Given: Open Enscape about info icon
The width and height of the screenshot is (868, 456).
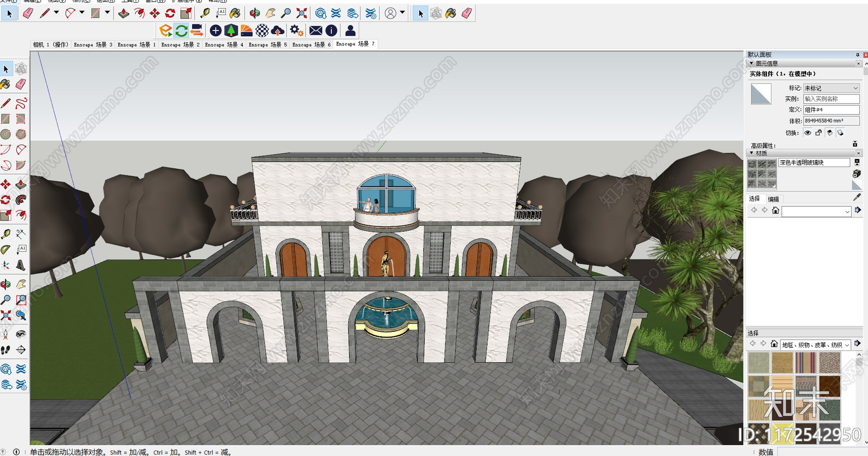Looking at the screenshot, I should 331,30.
